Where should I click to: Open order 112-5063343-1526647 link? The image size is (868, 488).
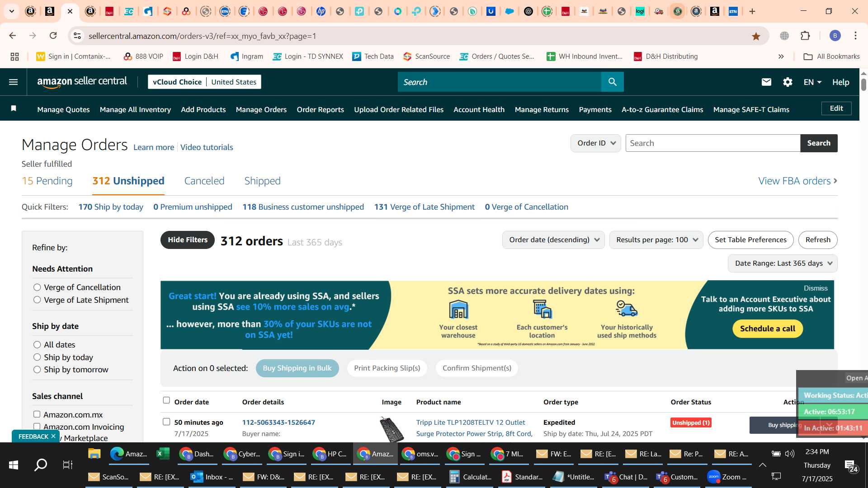tap(278, 422)
